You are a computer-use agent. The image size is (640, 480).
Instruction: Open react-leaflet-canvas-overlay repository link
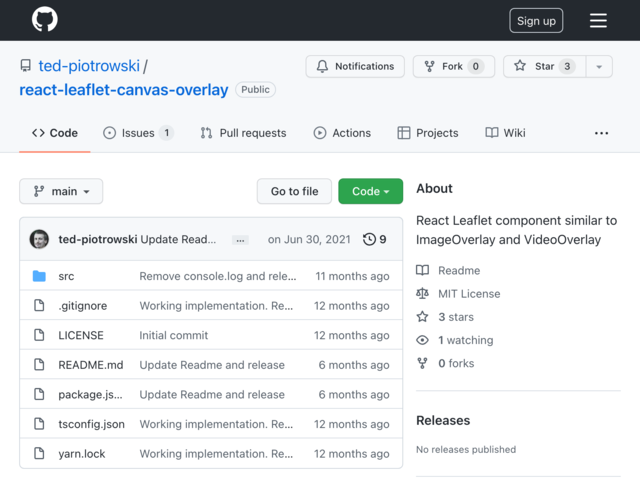pyautogui.click(x=124, y=89)
